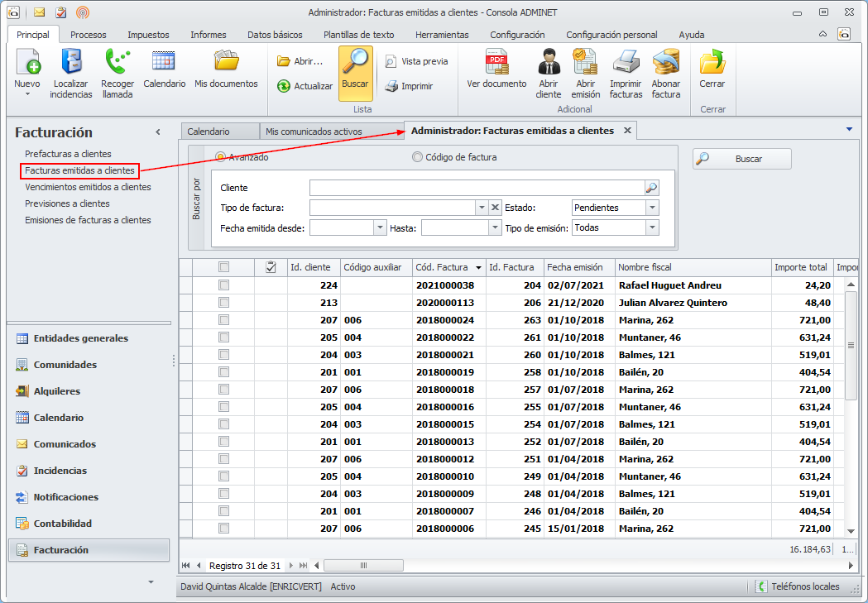This screenshot has height=603, width=868.
Task: Click Abonar factura icon
Action: [x=666, y=62]
